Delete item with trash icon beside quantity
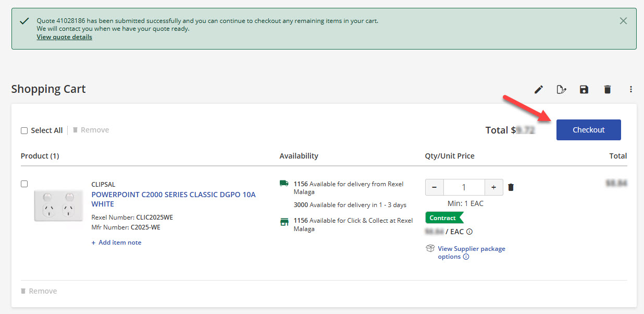This screenshot has width=644, height=314. tap(511, 187)
